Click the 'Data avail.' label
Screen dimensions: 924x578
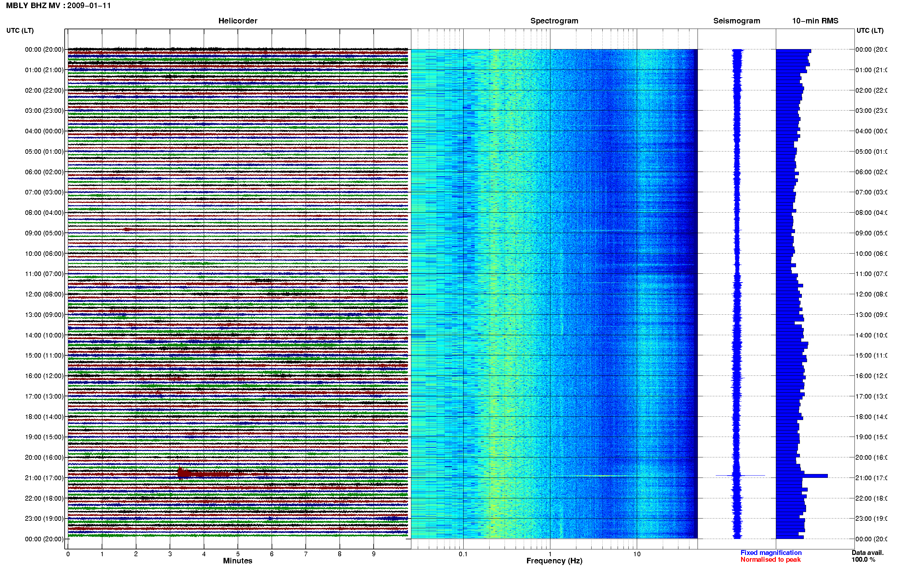[867, 553]
